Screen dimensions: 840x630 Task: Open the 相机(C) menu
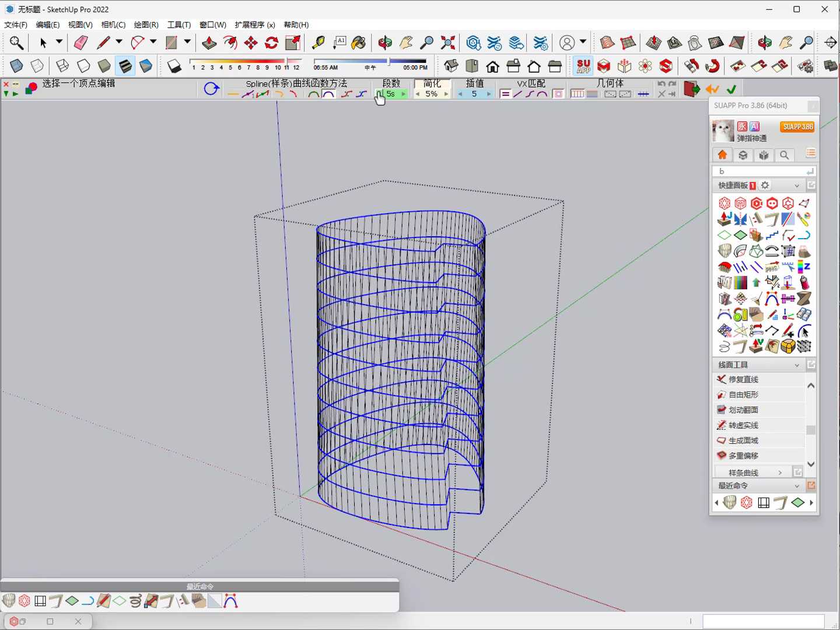(113, 24)
